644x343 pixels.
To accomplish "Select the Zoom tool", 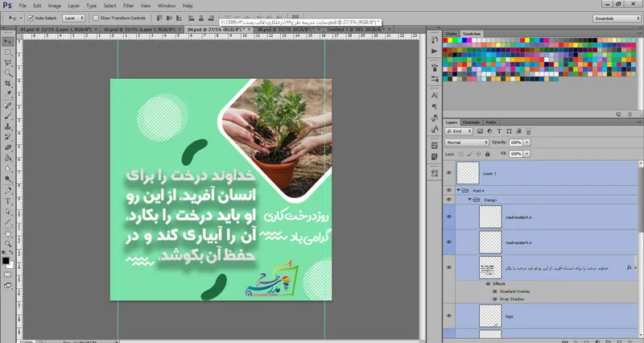I will pyautogui.click(x=7, y=244).
